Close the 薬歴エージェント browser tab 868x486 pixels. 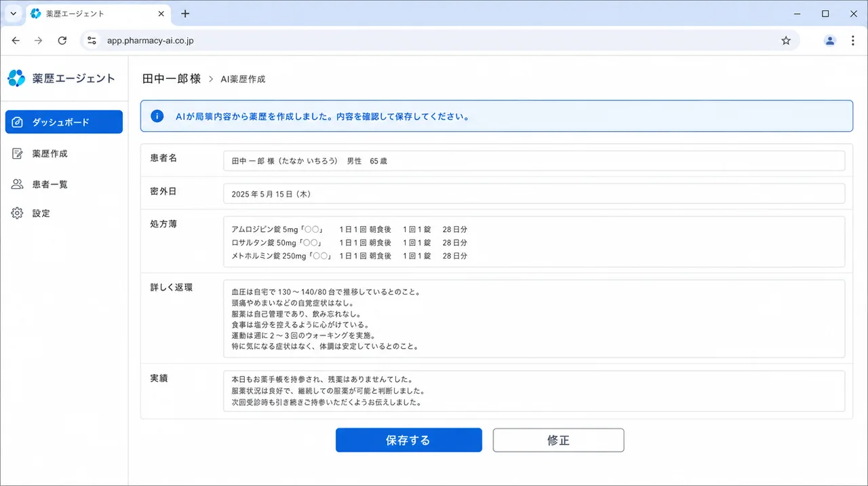click(x=161, y=14)
